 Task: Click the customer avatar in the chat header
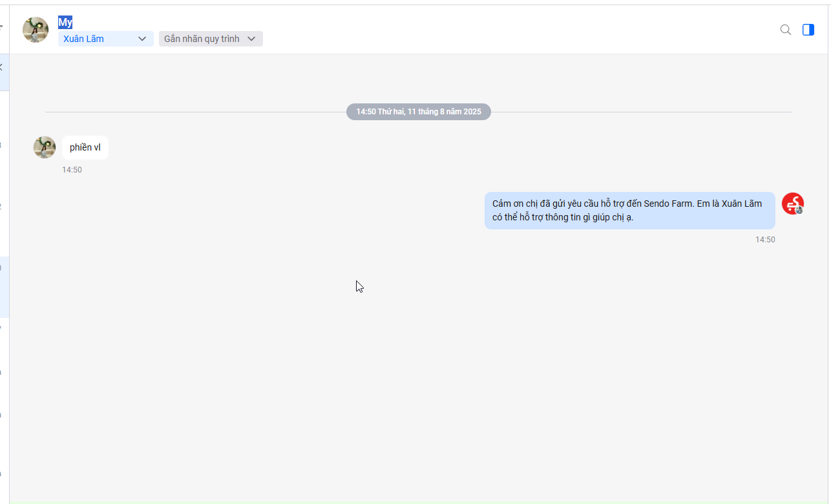(36, 30)
